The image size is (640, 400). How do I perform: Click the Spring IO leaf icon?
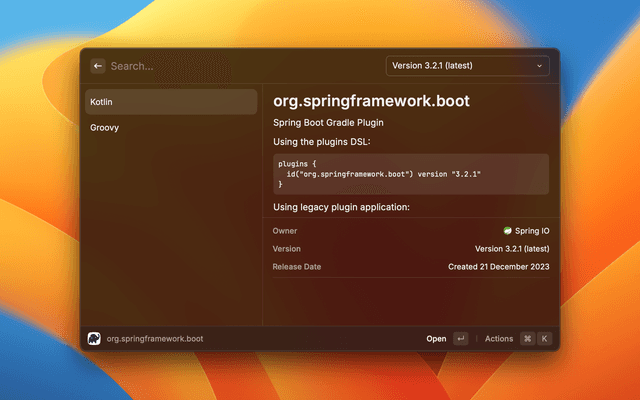[508, 230]
